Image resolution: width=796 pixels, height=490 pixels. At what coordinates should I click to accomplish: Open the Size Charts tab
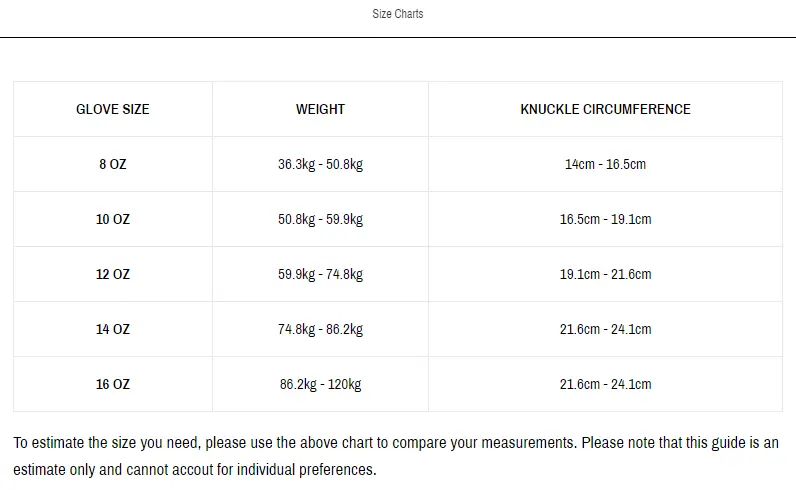(x=397, y=14)
